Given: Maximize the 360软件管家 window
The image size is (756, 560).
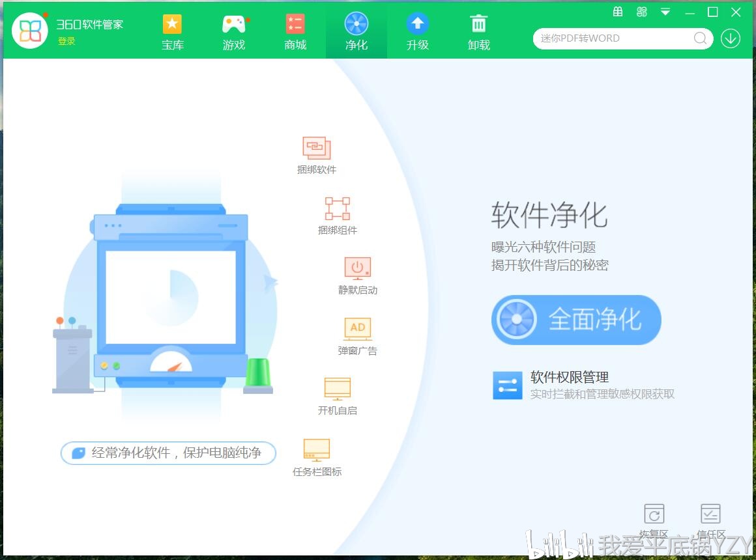Looking at the screenshot, I should [712, 12].
